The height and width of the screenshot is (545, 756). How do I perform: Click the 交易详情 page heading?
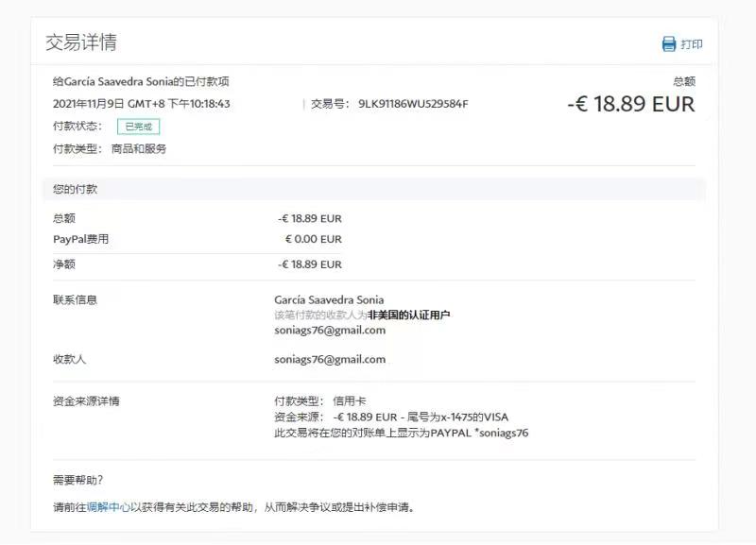coord(81,43)
